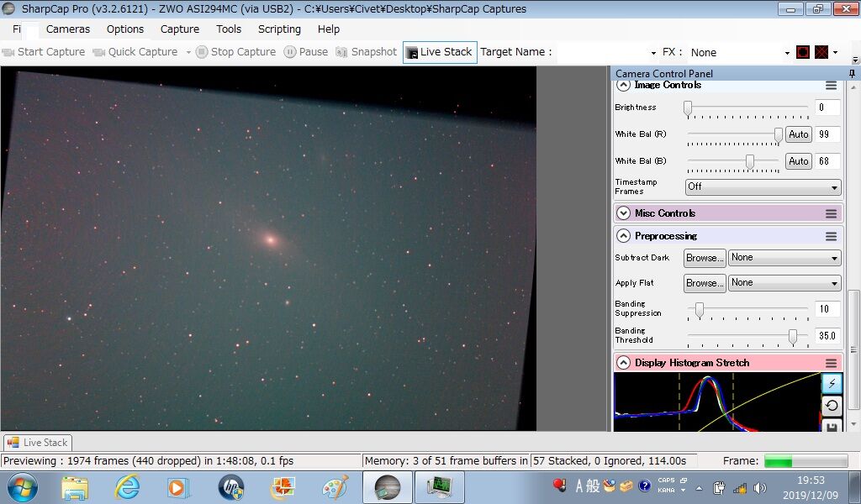Open the Subtract Dark dropdown
The image size is (861, 504).
pos(784,258)
